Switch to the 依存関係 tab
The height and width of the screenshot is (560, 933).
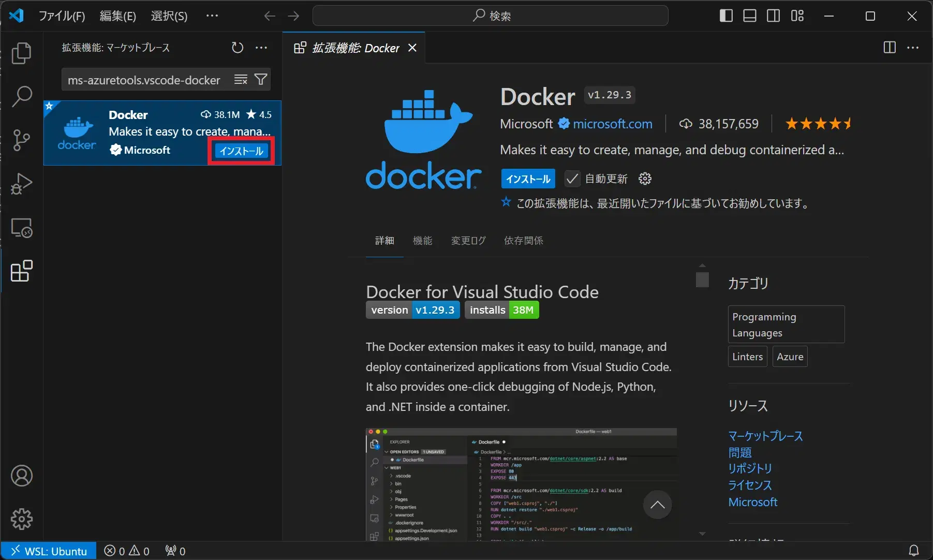524,241
